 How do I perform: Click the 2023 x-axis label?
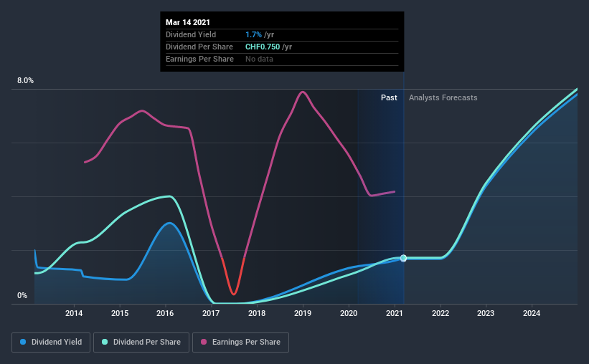[486, 313]
